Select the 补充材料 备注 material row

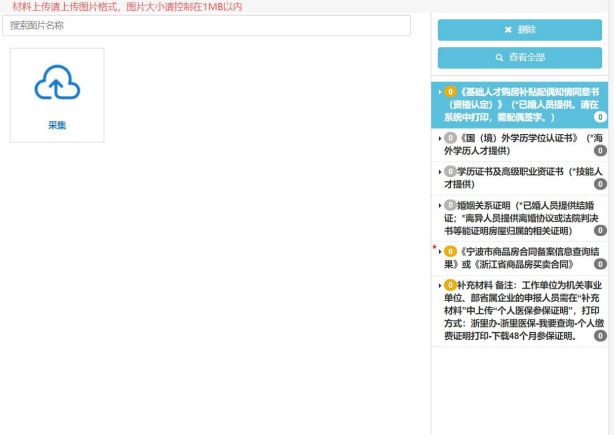click(520, 311)
